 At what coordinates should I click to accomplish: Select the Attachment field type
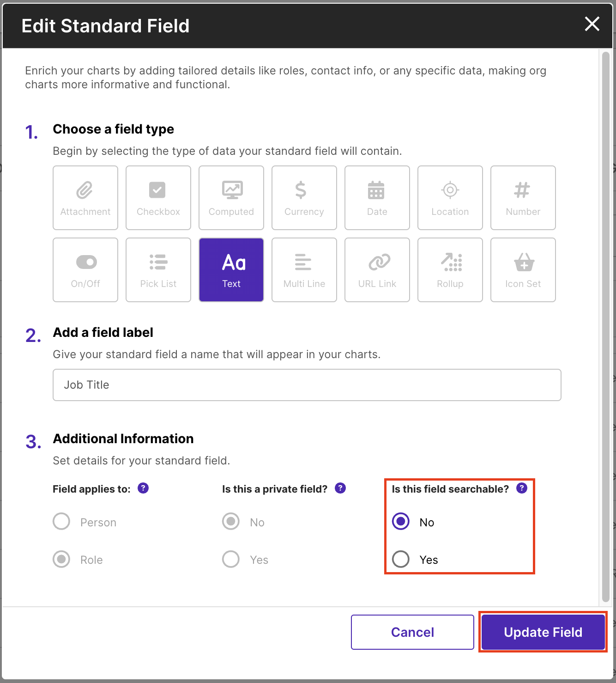point(85,198)
